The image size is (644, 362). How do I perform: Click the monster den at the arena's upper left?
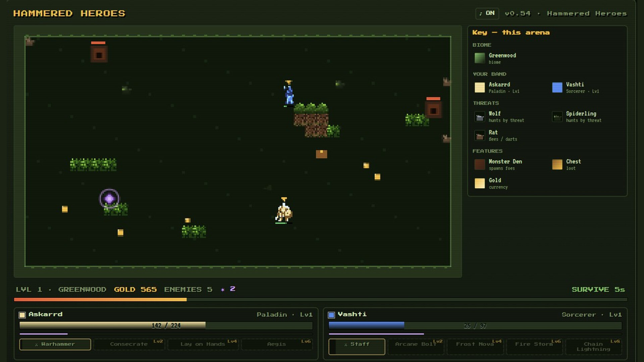(99, 54)
